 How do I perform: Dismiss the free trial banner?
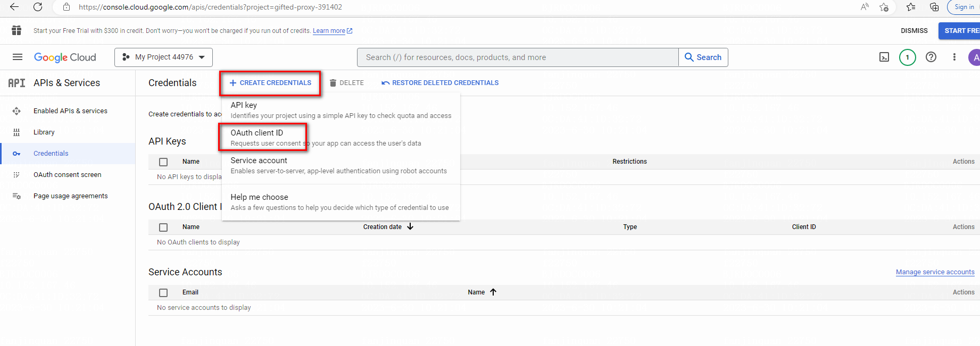coord(914,30)
